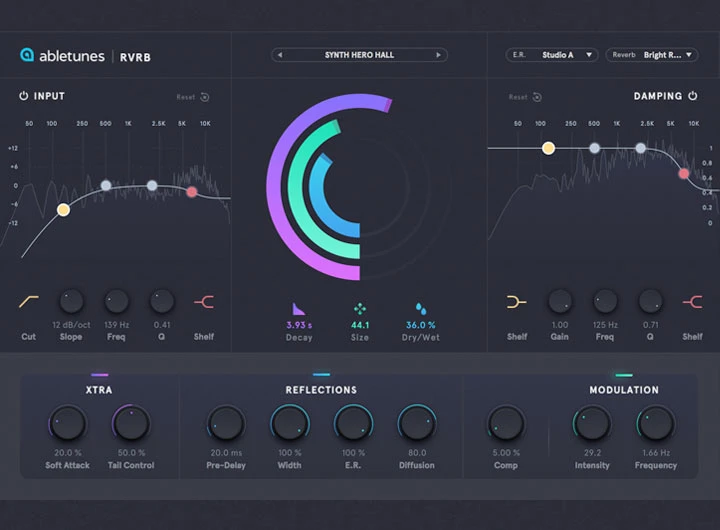Select the red Damping EQ node
Screen dimensions: 720x530
[x=684, y=173]
